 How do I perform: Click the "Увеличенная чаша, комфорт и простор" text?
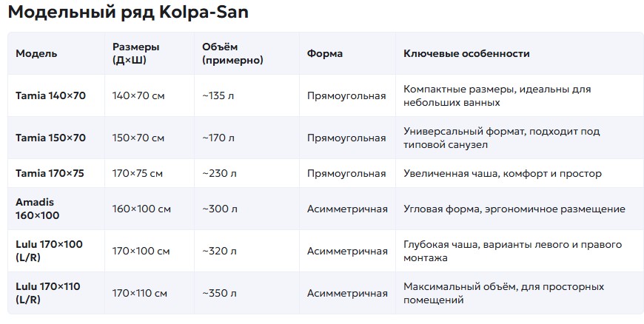click(502, 174)
